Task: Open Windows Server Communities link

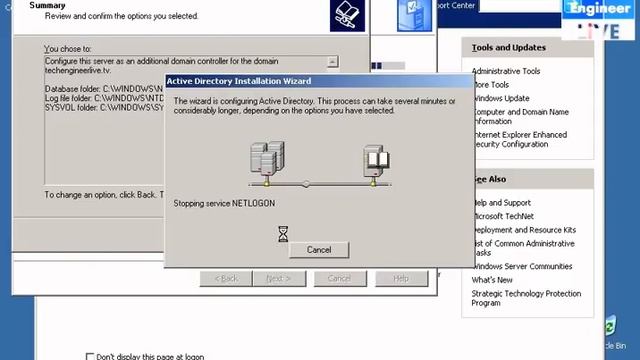Action: pyautogui.click(x=522, y=266)
